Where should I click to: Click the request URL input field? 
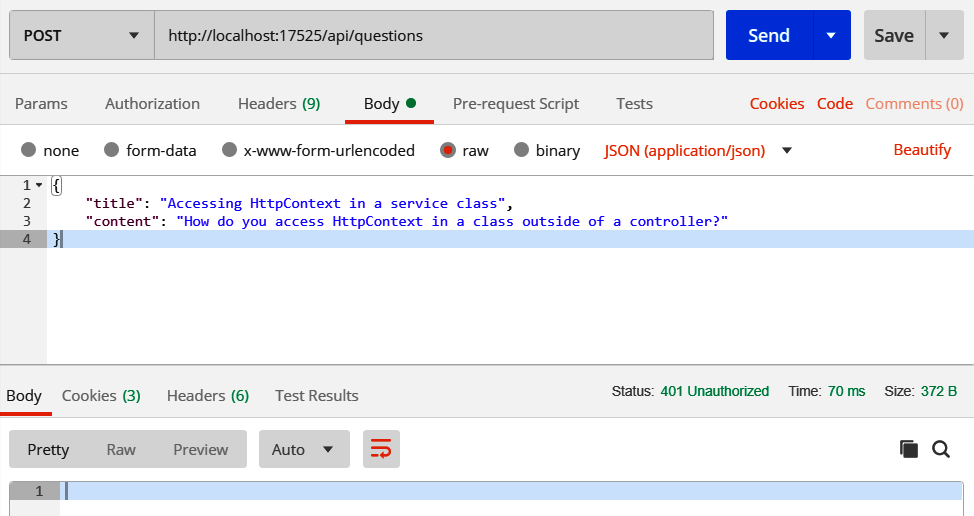[x=433, y=35]
